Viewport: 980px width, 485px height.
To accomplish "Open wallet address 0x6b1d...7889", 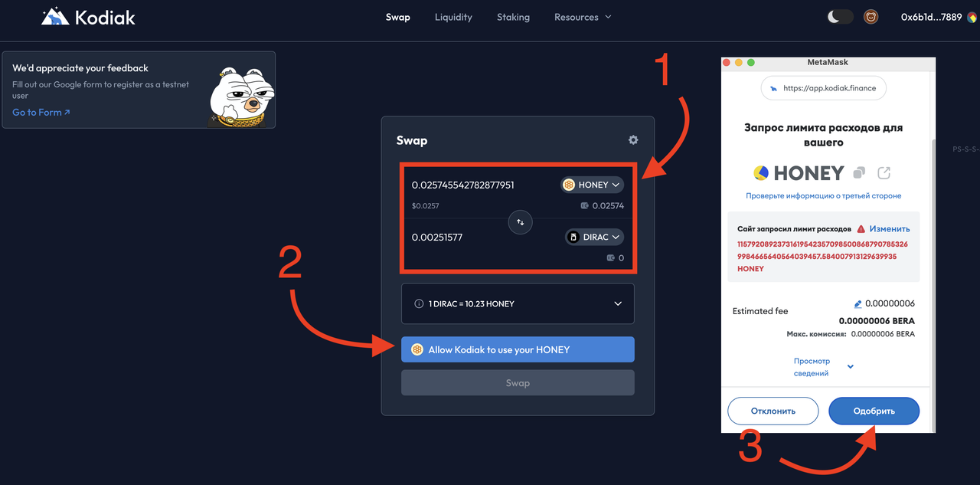I will point(931,17).
